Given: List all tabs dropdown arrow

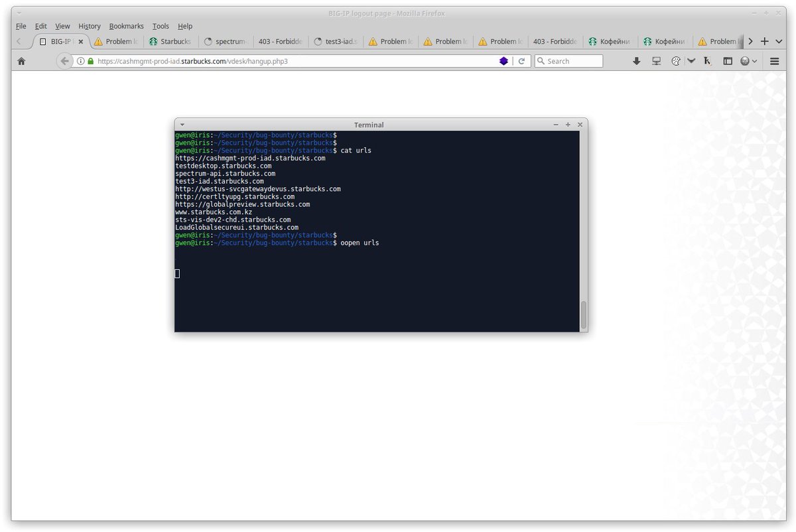Looking at the screenshot, I should pyautogui.click(x=779, y=41).
